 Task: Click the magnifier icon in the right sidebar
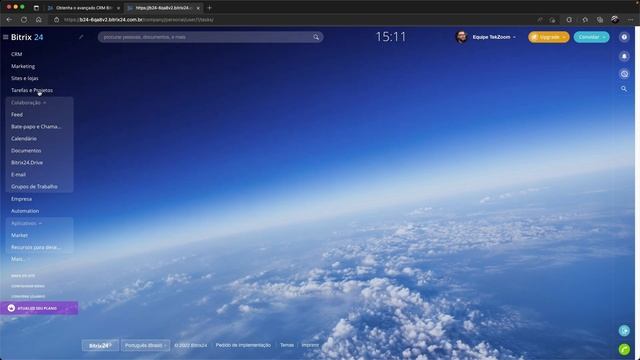624,89
